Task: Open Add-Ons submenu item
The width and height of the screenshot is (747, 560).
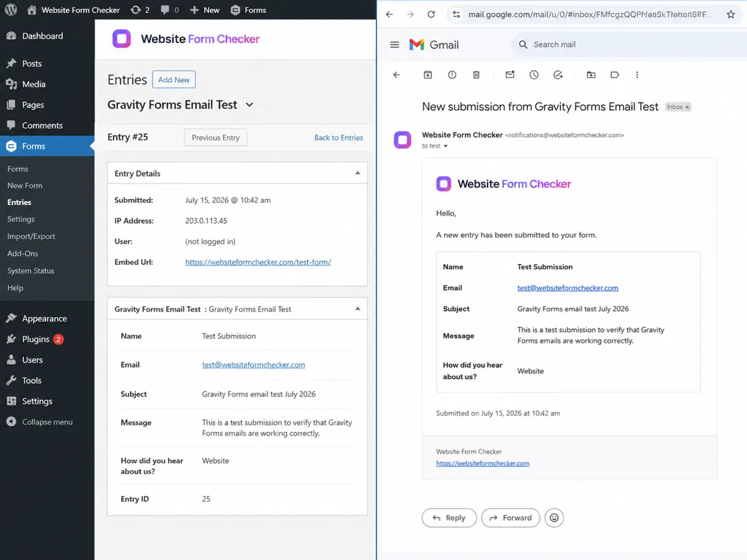Action: coord(23,254)
